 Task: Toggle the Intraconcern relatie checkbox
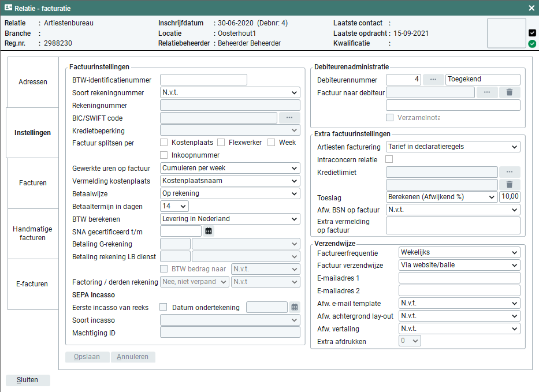point(389,159)
